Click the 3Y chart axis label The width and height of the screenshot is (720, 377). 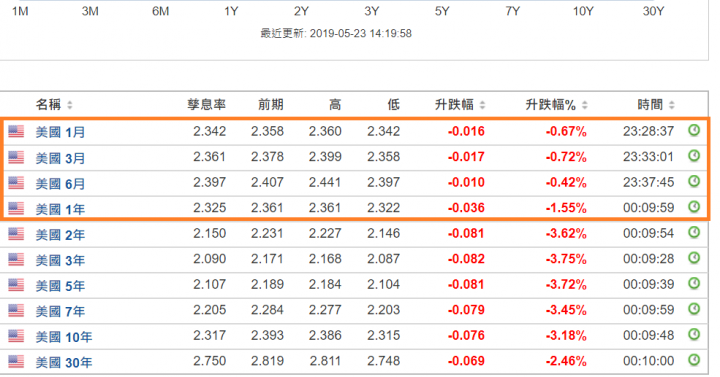pyautogui.click(x=371, y=11)
